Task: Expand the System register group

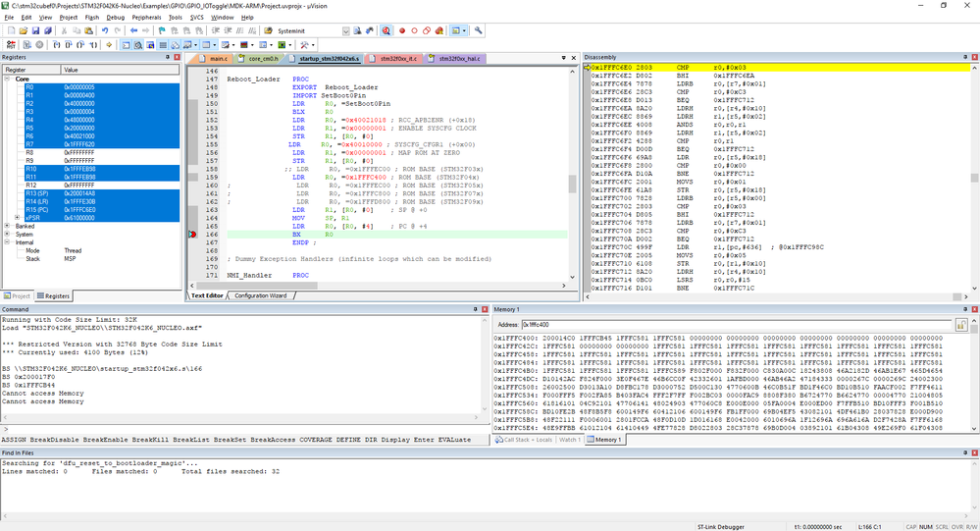Action: pos(8,234)
